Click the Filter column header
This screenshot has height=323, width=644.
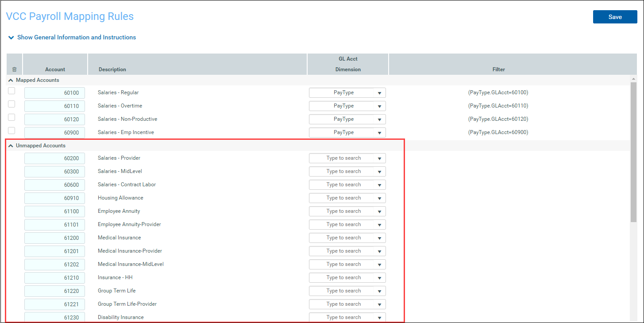coord(498,69)
